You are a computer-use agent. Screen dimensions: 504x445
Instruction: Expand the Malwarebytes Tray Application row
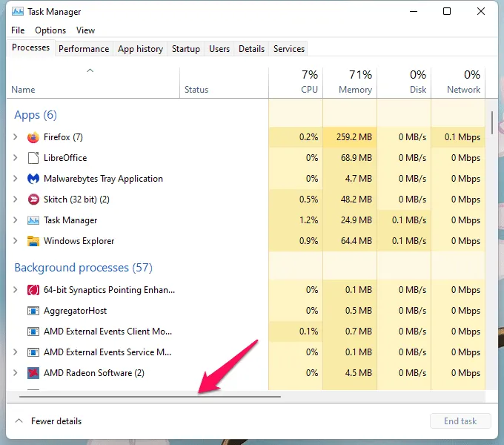click(x=15, y=179)
